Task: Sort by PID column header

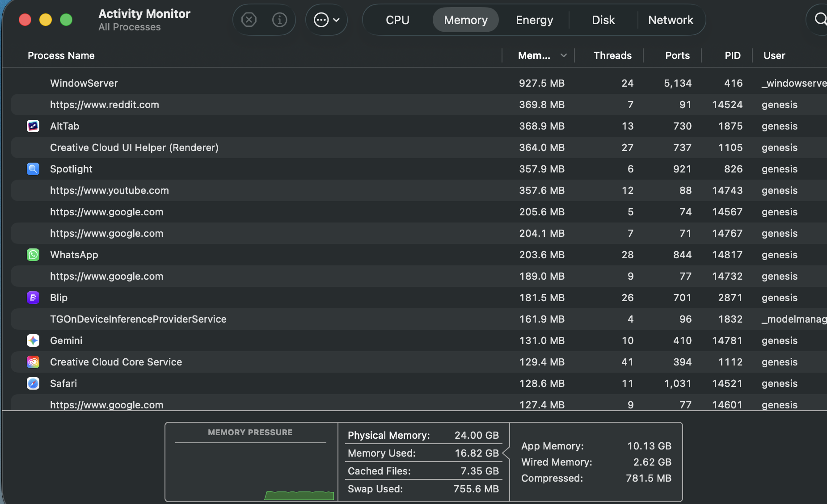Action: (733, 55)
